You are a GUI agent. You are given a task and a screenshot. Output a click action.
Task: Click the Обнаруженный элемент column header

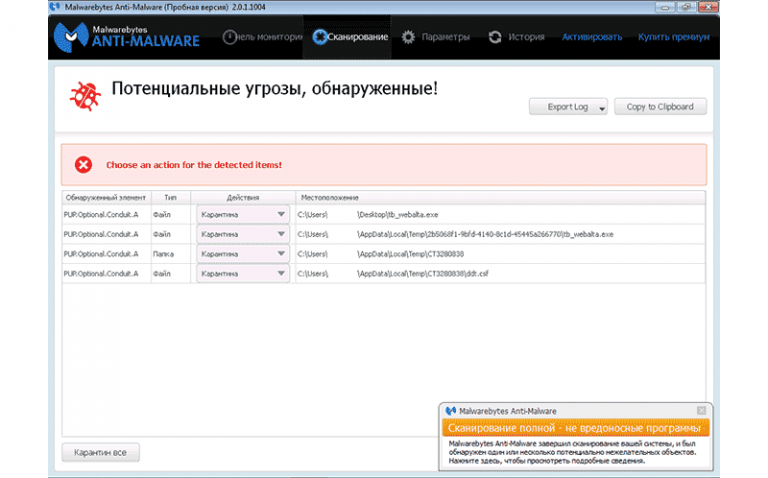click(106, 198)
